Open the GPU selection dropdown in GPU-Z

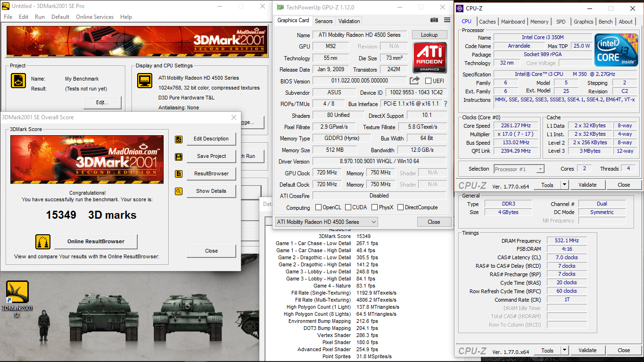pyautogui.click(x=326, y=222)
